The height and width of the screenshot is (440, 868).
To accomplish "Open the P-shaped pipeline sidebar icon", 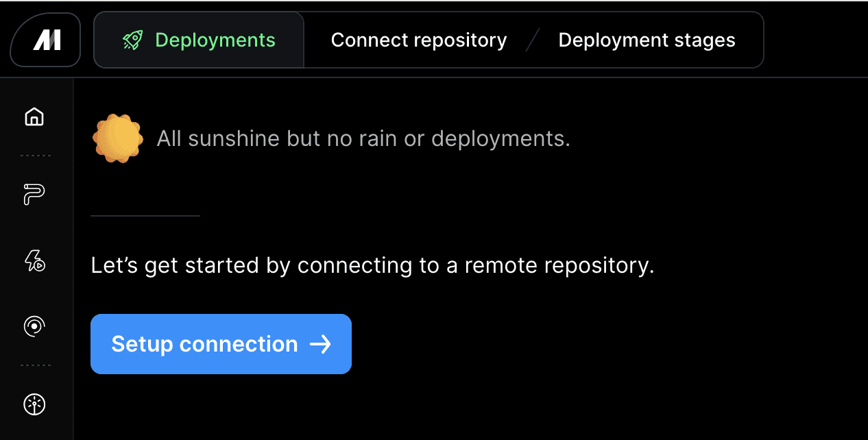I will point(34,195).
